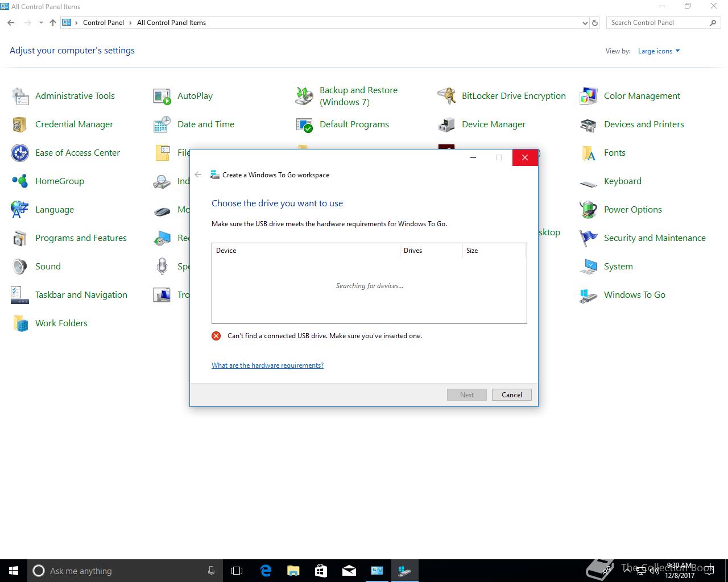Click All Control Panel Items breadcrumb

tap(171, 23)
